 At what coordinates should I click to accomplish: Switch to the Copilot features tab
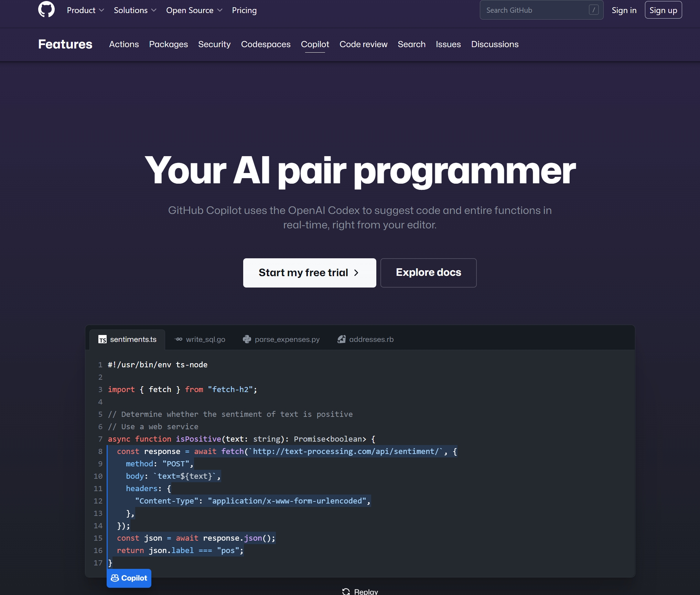click(315, 44)
